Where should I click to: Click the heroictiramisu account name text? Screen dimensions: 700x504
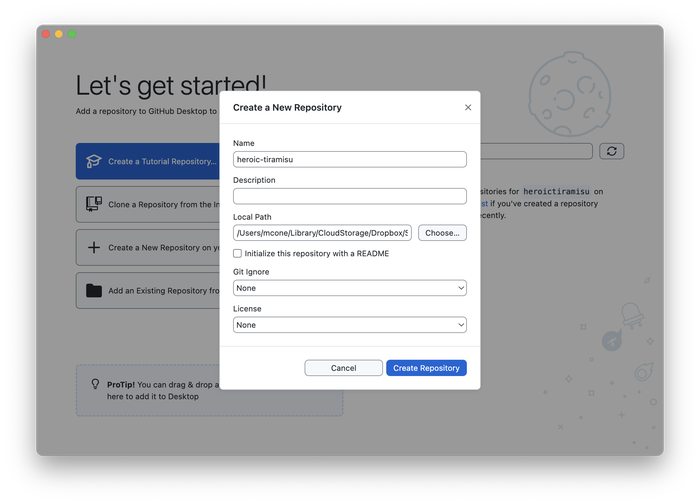(x=556, y=192)
